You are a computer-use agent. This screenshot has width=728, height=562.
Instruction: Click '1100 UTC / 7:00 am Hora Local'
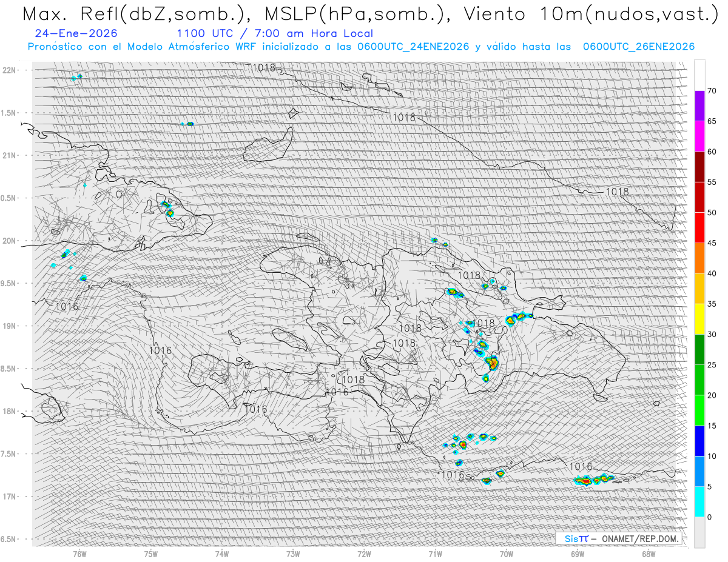point(275,33)
